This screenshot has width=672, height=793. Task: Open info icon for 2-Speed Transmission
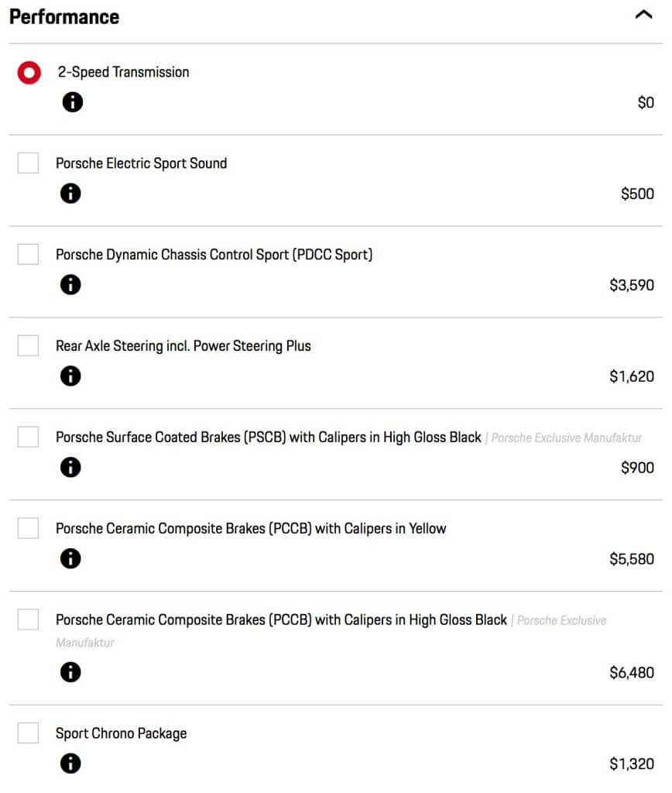tap(72, 102)
